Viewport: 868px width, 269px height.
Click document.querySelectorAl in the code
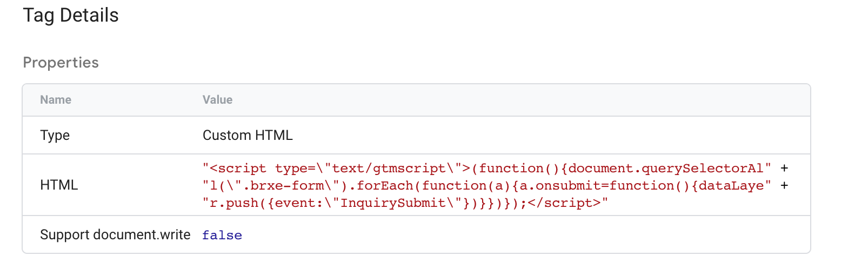tap(666, 169)
